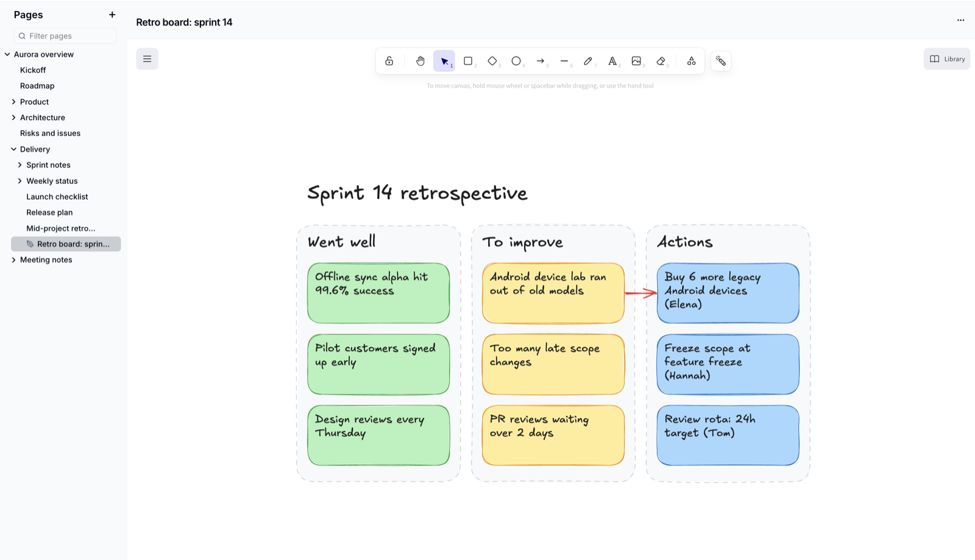Pick the Ellipse shape tool
The image size is (975, 560).
coord(516,61)
